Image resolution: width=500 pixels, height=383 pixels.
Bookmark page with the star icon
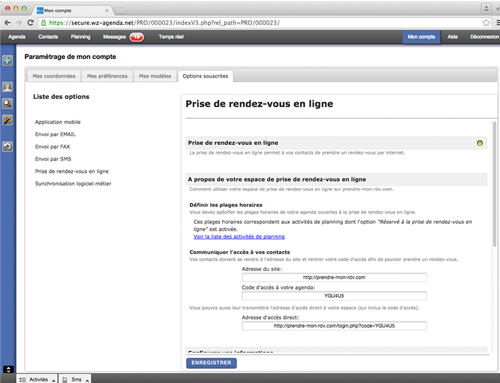(x=486, y=23)
